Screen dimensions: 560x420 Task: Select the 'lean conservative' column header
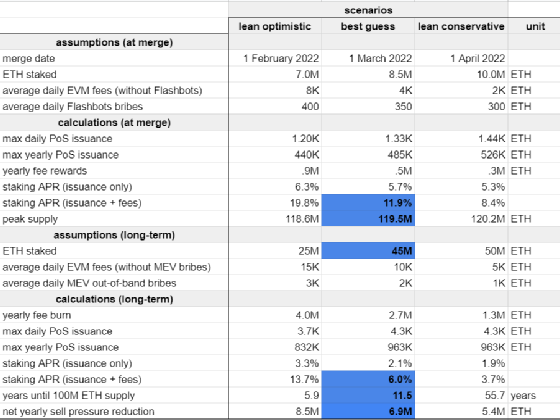pyautogui.click(x=461, y=26)
